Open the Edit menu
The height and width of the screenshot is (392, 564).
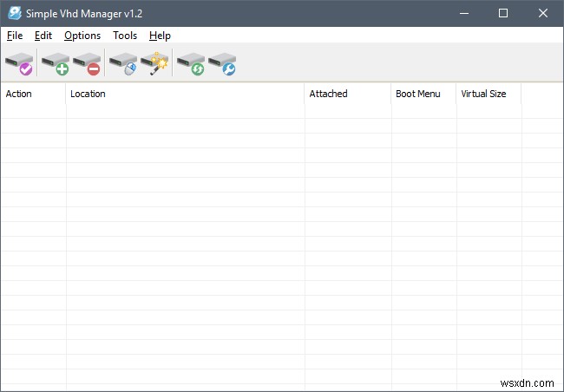(43, 36)
